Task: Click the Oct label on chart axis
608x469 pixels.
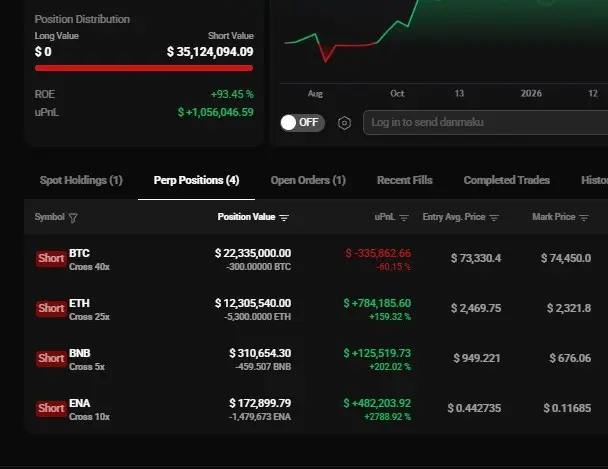Action: click(397, 94)
